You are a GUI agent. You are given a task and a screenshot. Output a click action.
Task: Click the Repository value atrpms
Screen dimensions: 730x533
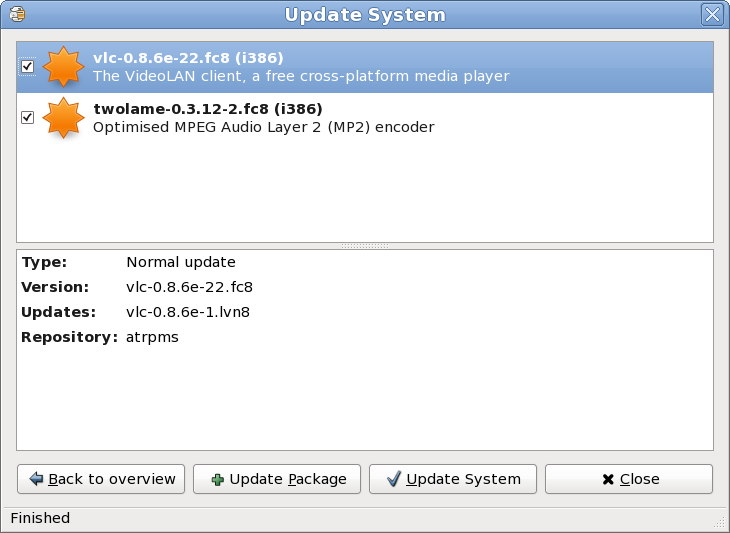pos(152,337)
